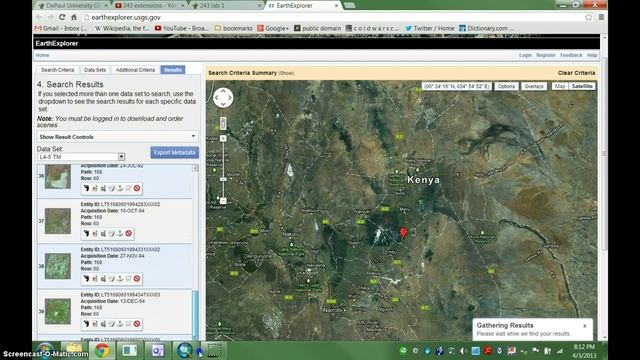The image size is (640, 360).
Task: Exclude result 38 via red icon
Action: (137, 279)
